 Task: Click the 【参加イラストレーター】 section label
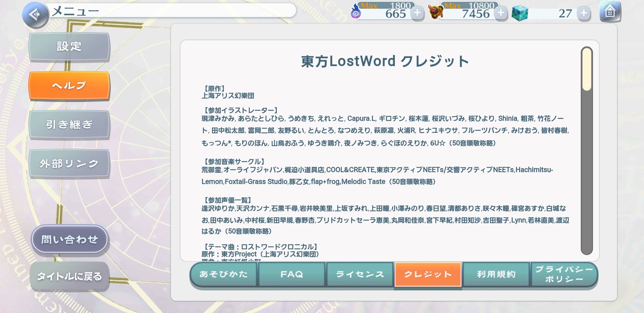pyautogui.click(x=241, y=110)
